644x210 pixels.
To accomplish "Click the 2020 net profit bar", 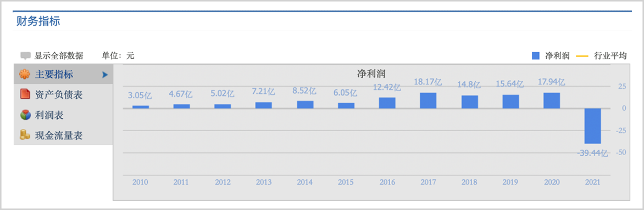I will pyautogui.click(x=552, y=100).
